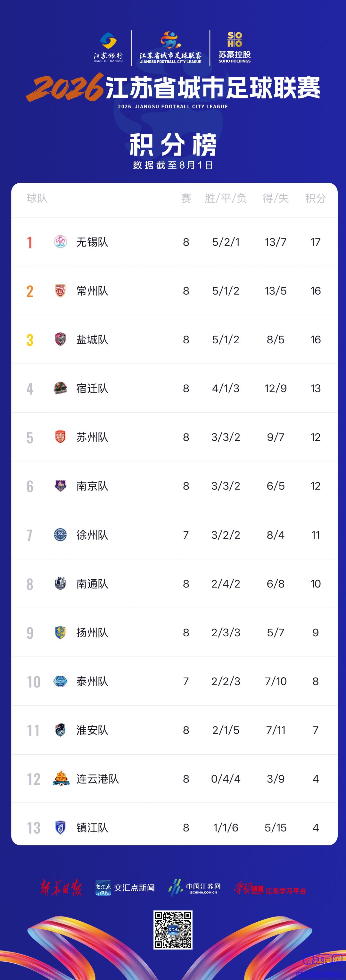Click the QR code at bottom
Image resolution: width=346 pixels, height=980 pixels.
(x=173, y=930)
